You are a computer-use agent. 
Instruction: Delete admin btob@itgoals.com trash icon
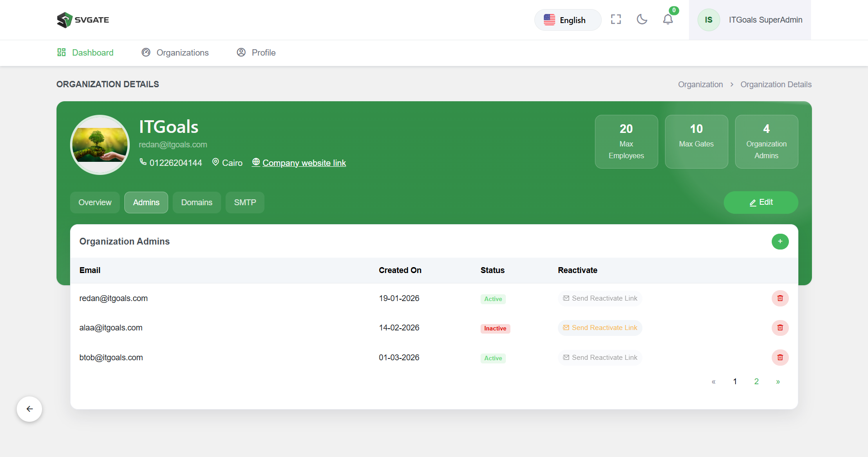780,358
